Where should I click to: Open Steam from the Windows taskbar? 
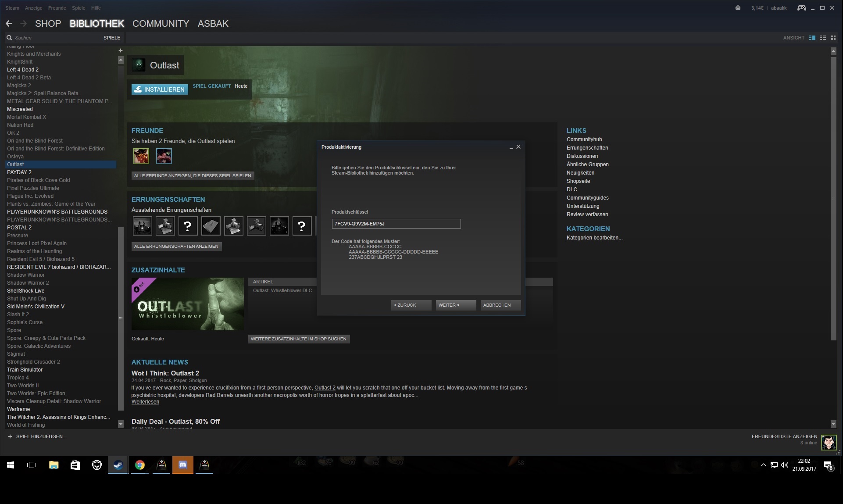[x=118, y=465]
